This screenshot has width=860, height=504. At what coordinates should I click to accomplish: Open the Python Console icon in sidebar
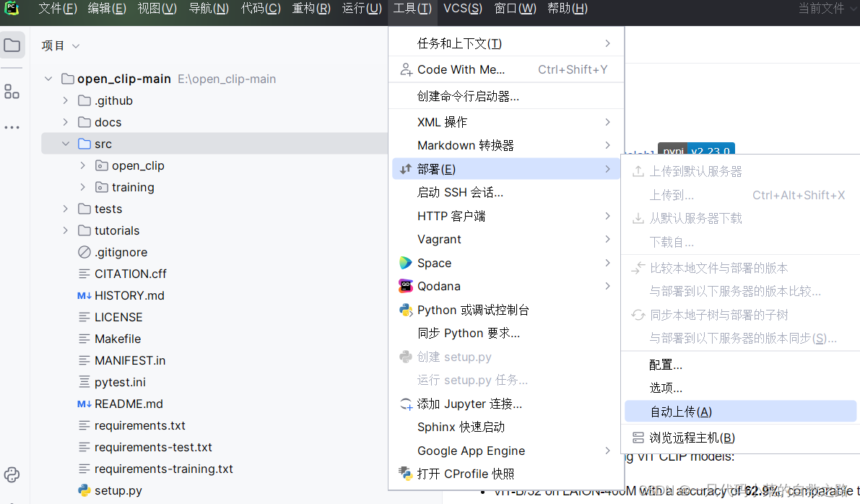[x=12, y=474]
